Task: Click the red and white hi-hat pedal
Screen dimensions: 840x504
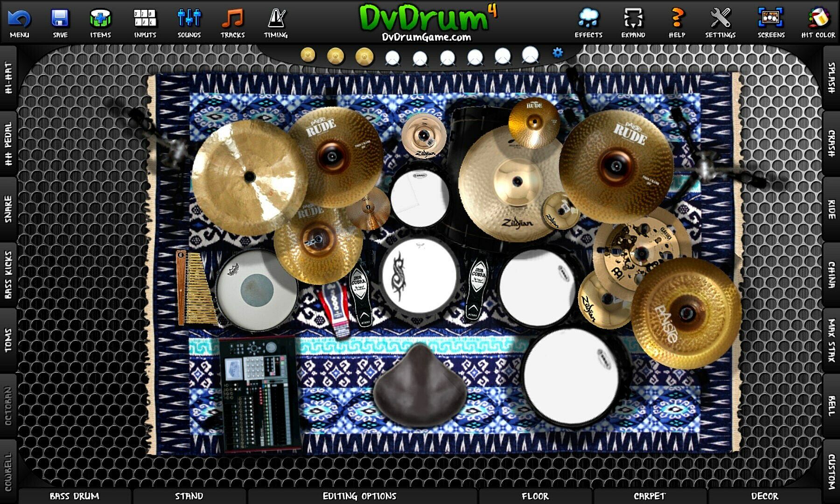Action: [336, 310]
